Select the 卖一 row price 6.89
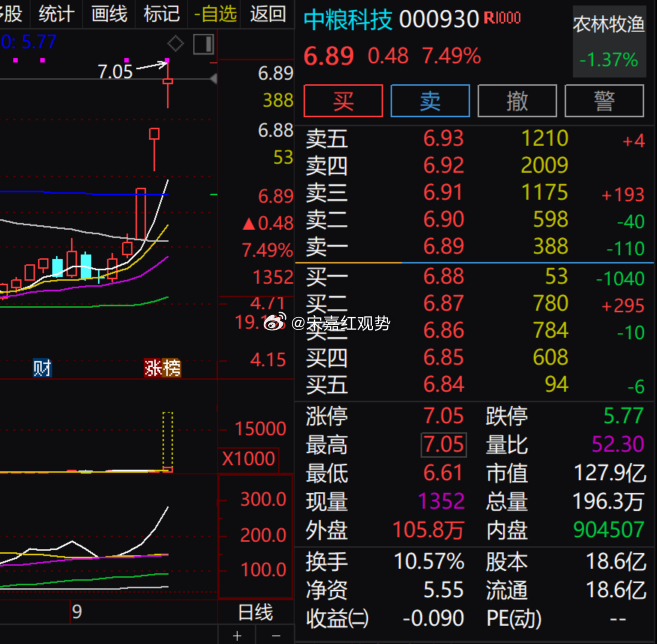Screen dimensions: 657x644 (x=443, y=246)
